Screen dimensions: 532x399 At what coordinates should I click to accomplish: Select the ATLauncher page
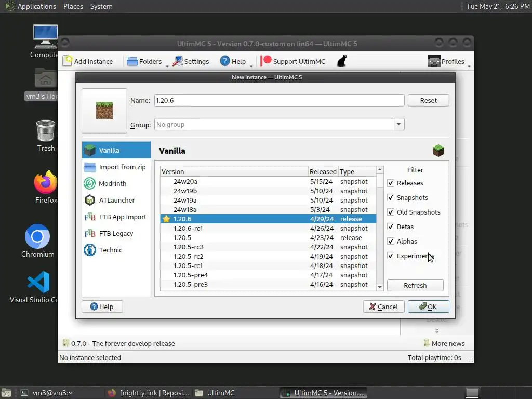tap(116, 200)
